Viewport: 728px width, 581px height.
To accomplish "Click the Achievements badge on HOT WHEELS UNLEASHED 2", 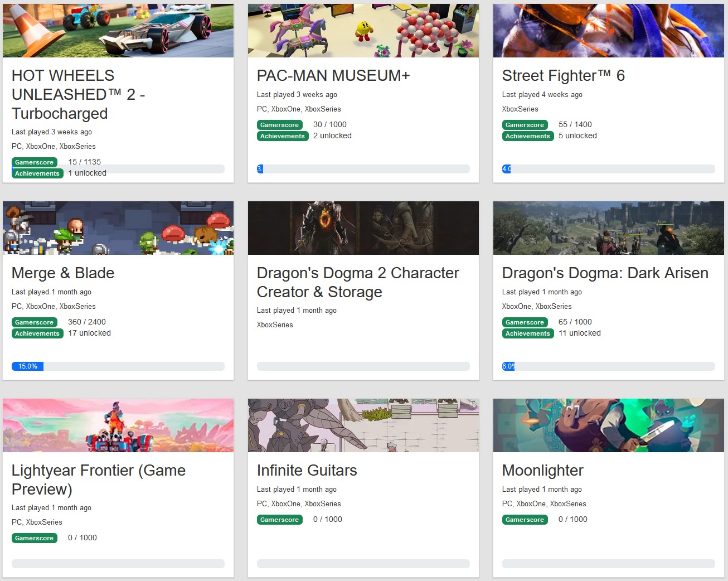I will 37,173.
